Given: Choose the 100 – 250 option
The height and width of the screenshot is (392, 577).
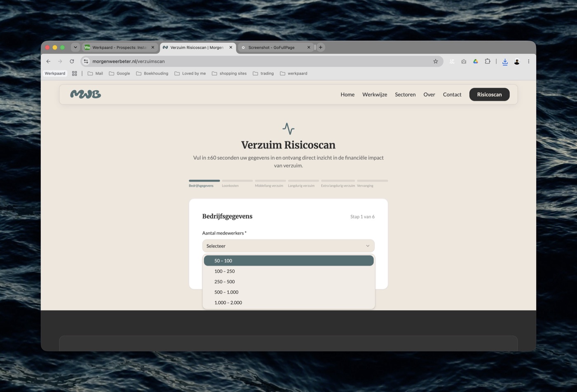Looking at the screenshot, I should point(288,271).
